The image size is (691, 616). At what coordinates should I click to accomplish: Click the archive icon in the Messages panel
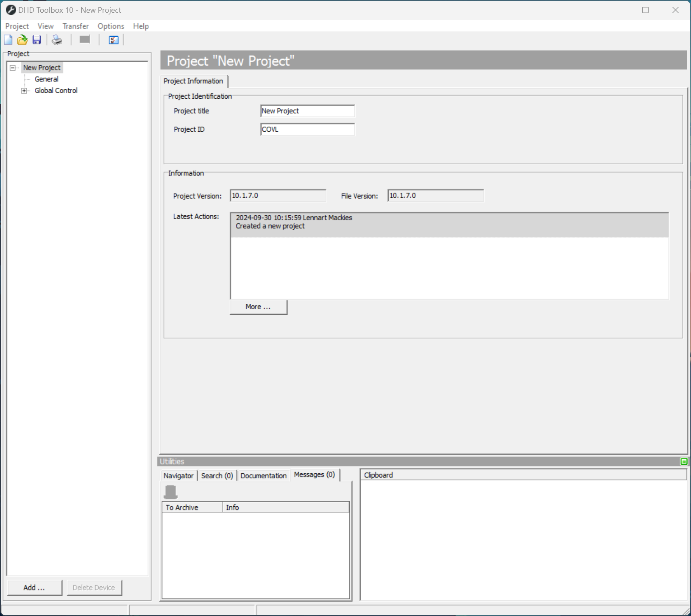170,491
